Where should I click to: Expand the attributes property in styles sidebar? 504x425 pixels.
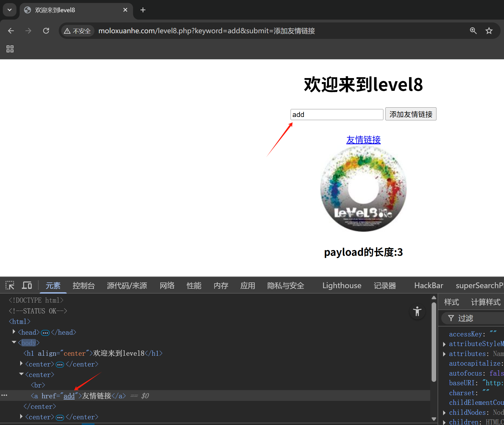pyautogui.click(x=444, y=354)
